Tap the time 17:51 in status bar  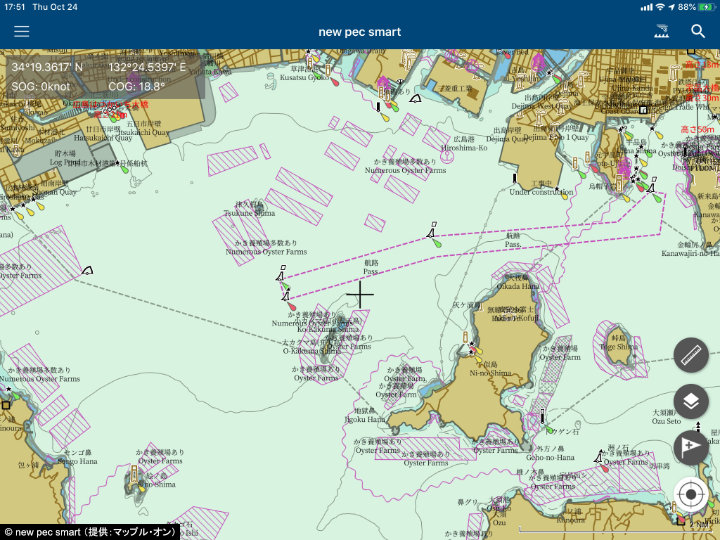coord(15,7)
